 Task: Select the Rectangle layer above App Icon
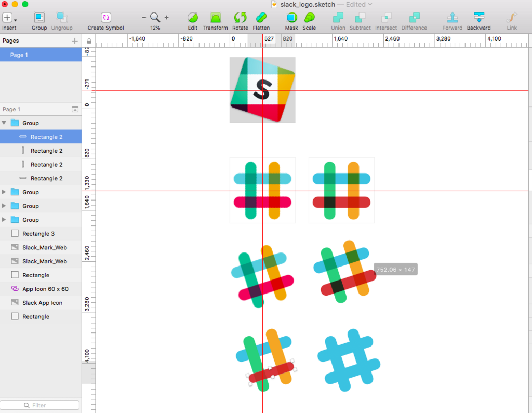coord(41,275)
